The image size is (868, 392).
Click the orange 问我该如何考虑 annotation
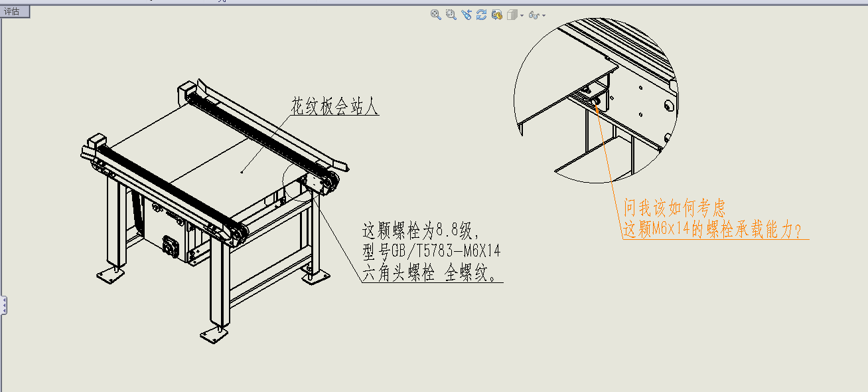click(x=674, y=209)
